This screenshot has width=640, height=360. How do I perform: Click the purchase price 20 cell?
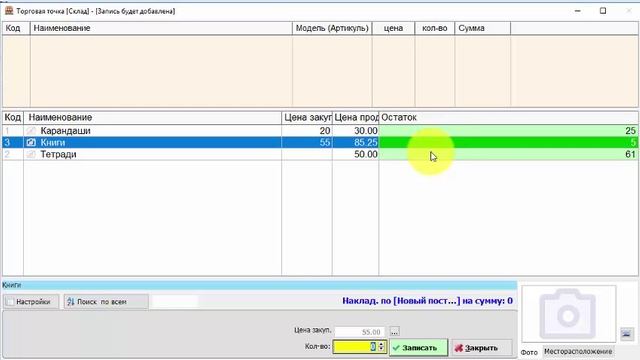[x=307, y=131]
